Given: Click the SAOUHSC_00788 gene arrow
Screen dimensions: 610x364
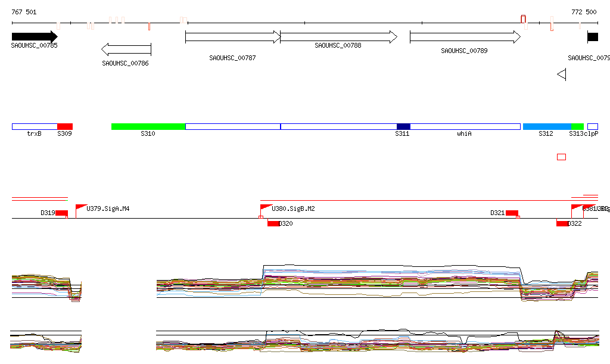Looking at the screenshot, I should [x=338, y=37].
